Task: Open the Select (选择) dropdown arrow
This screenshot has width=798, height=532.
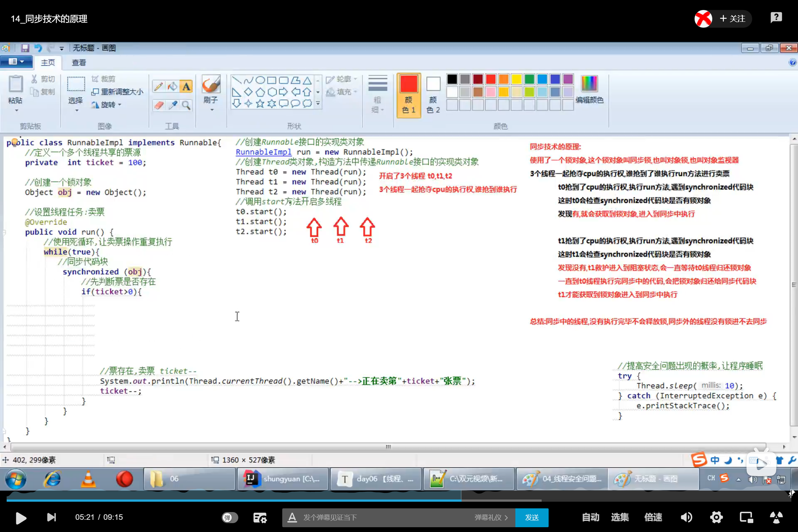Action: click(76, 110)
